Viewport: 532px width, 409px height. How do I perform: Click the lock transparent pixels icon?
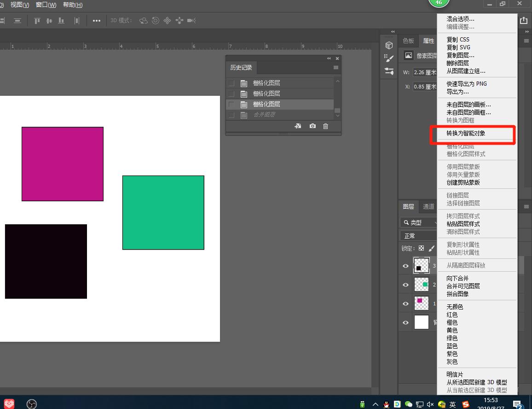coord(421,248)
